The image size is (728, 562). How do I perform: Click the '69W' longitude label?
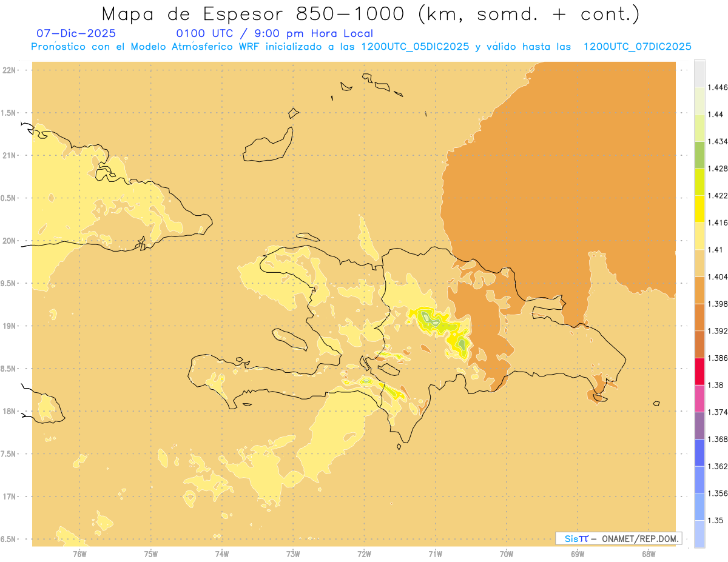click(578, 554)
